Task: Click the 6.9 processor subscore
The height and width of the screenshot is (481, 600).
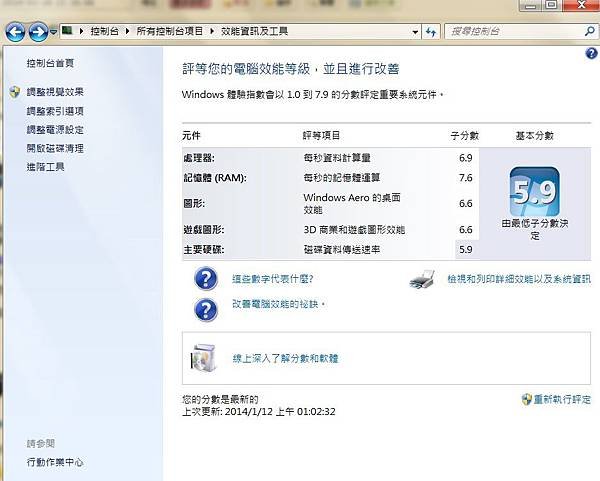Action: 466,158
